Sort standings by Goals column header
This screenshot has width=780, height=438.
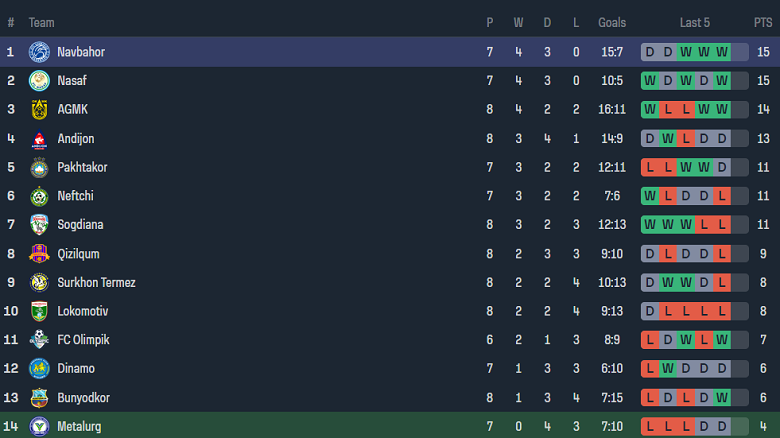(x=612, y=22)
